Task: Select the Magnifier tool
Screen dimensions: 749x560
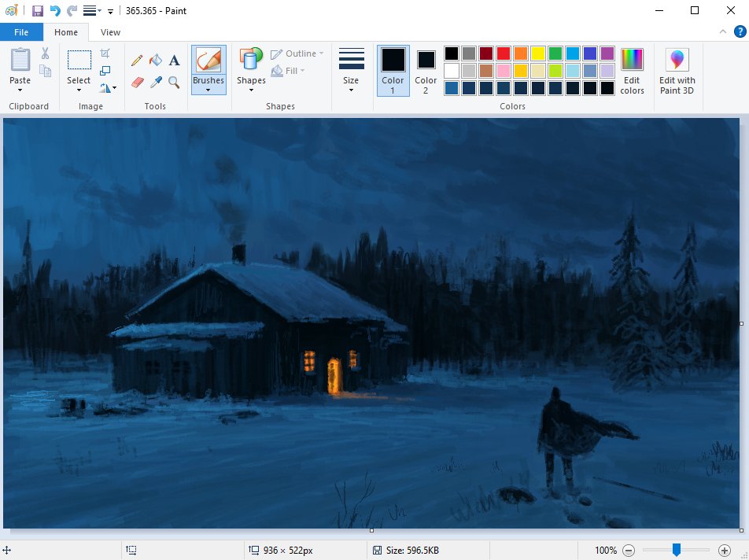Action: pyautogui.click(x=174, y=83)
